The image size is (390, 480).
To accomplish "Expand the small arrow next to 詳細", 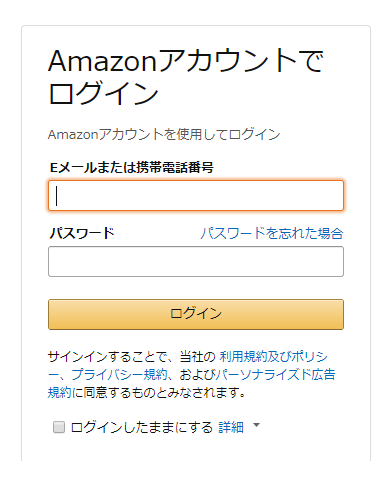I will coord(256,425).
